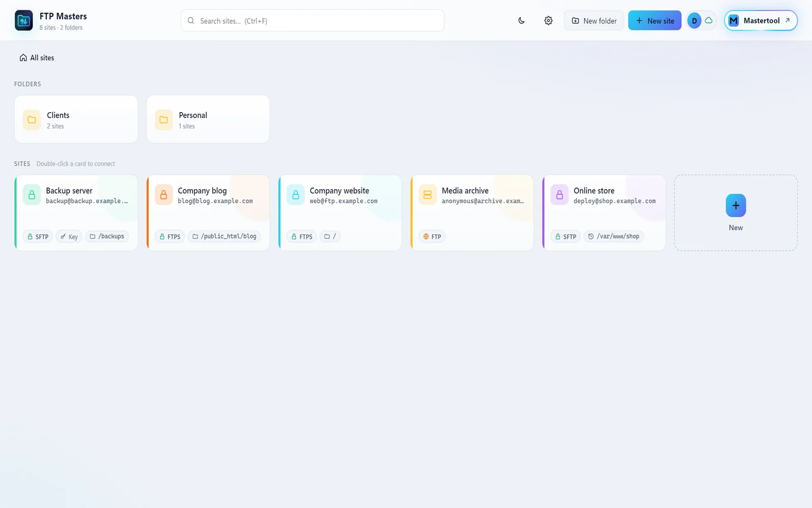Open the Mastertool external link
The width and height of the screenshot is (812, 508).
(761, 21)
